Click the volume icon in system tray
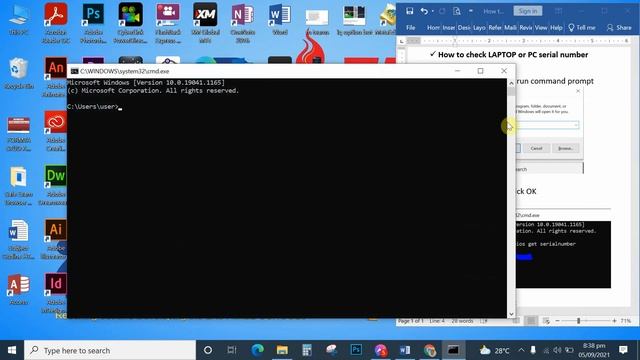This screenshot has width=640, height=360. pyautogui.click(x=557, y=350)
